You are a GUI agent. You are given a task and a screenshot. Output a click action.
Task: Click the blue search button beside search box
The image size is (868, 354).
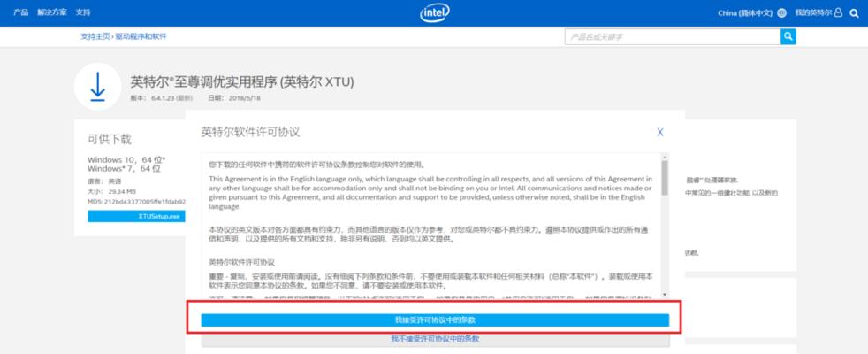pyautogui.click(x=788, y=36)
